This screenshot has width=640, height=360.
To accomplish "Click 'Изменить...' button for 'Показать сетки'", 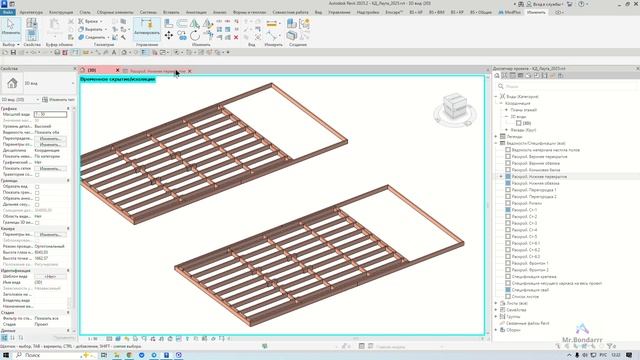I will pyautogui.click(x=50, y=169).
